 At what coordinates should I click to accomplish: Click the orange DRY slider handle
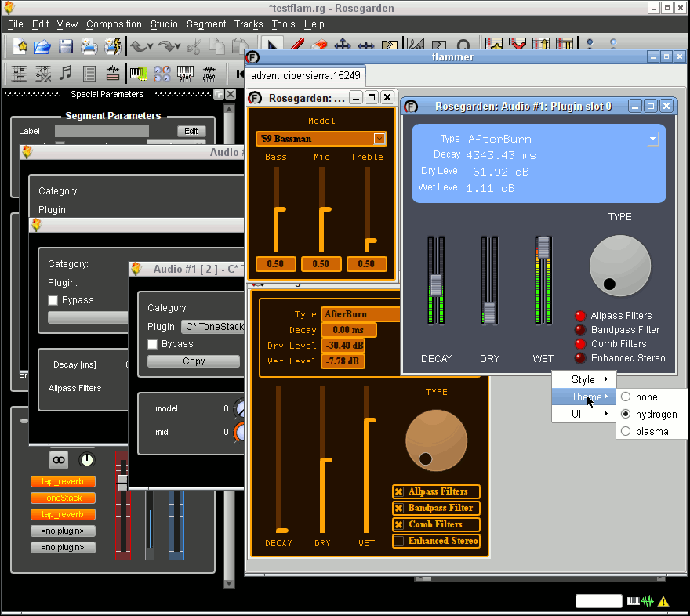325,460
